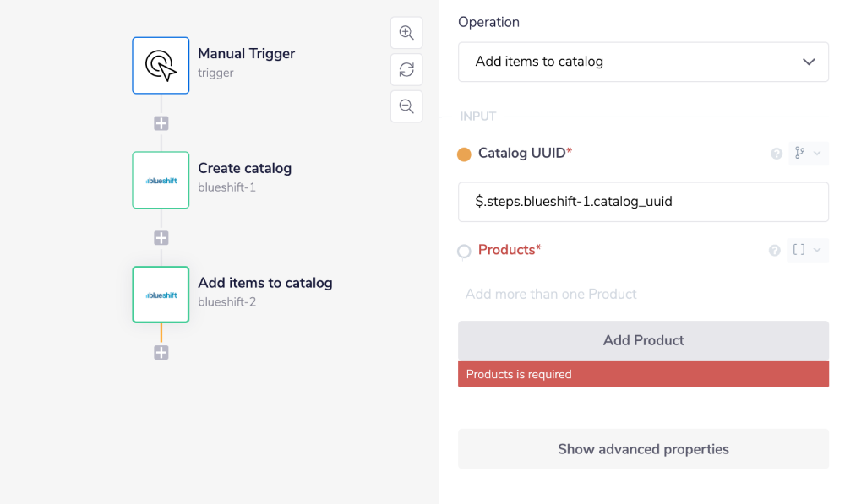The image size is (845, 504).
Task: Select the Create catalog blueshift step icon
Action: pos(161,180)
